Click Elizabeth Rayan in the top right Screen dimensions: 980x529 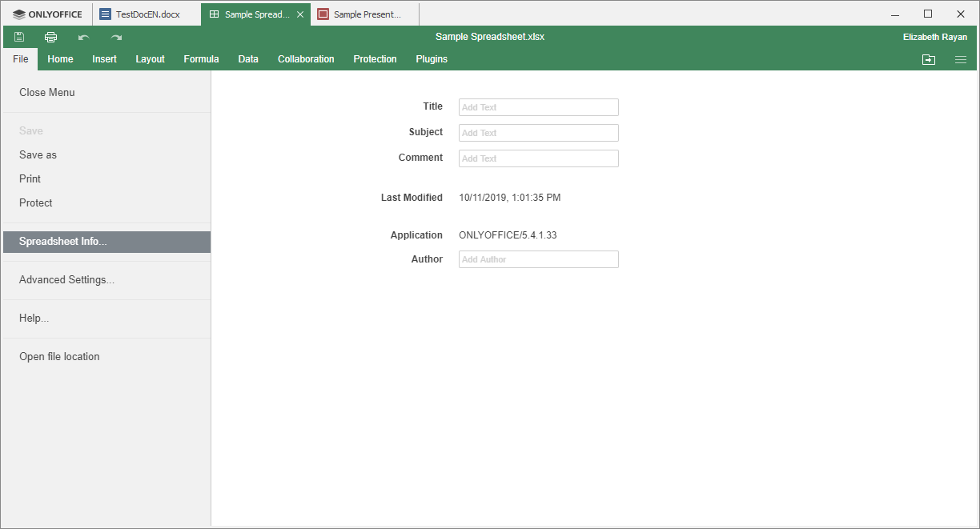[935, 37]
